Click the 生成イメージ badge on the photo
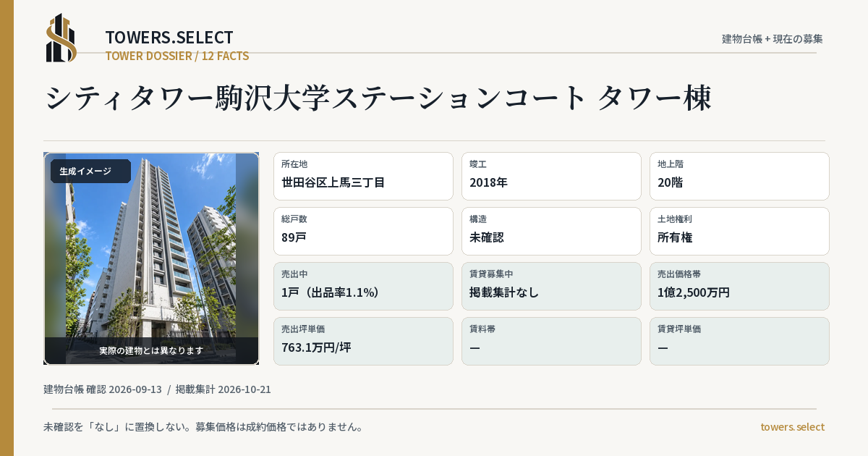This screenshot has width=868, height=456. pos(90,171)
